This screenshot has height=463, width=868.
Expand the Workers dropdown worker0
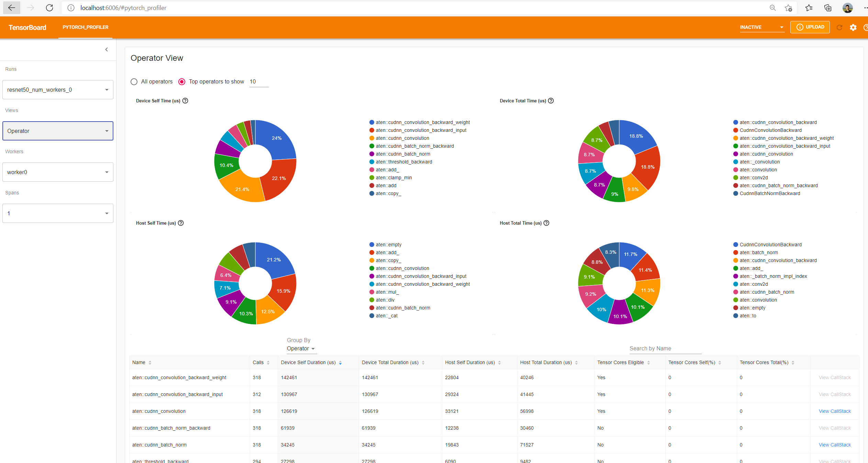tap(58, 172)
